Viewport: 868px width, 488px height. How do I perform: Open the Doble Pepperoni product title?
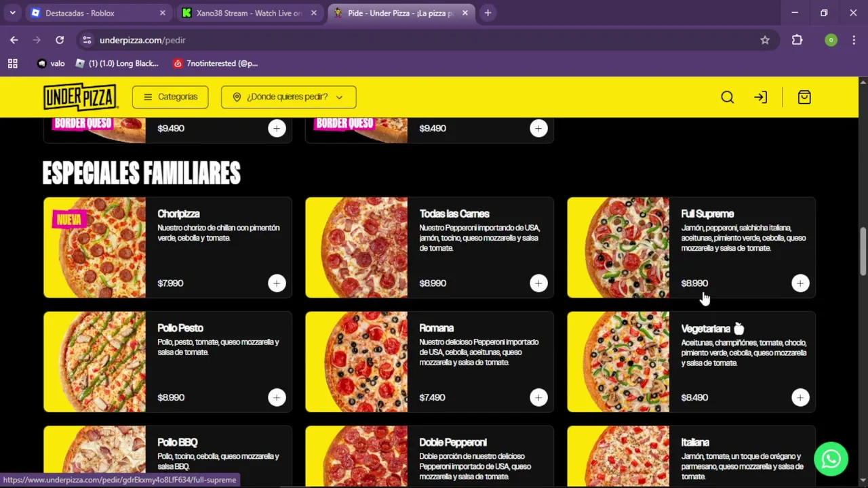(453, 443)
